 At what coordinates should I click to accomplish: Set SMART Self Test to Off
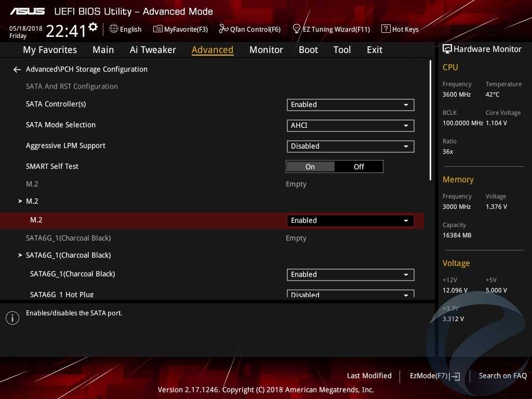(358, 167)
